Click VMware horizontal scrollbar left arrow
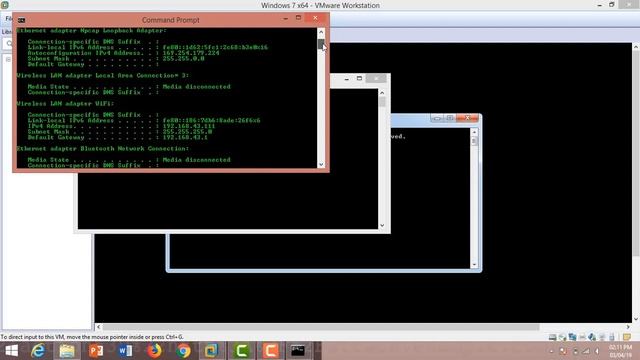The width and height of the screenshot is (640, 360). tap(98, 327)
